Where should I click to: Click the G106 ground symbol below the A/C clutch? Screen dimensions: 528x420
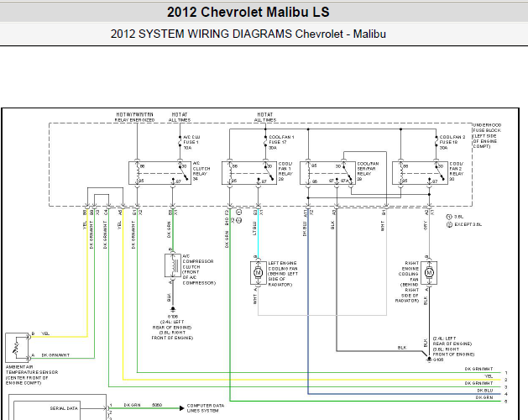coord(173,309)
